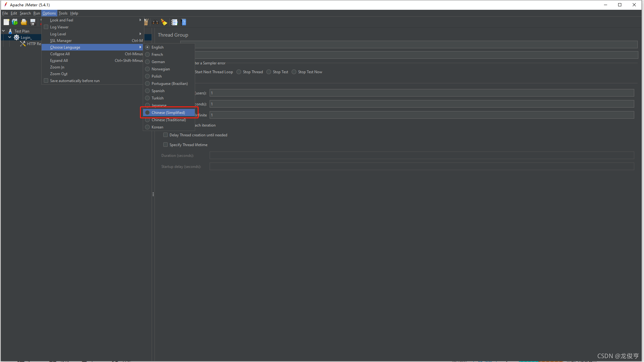Click the Thread Group name input field

(x=409, y=44)
